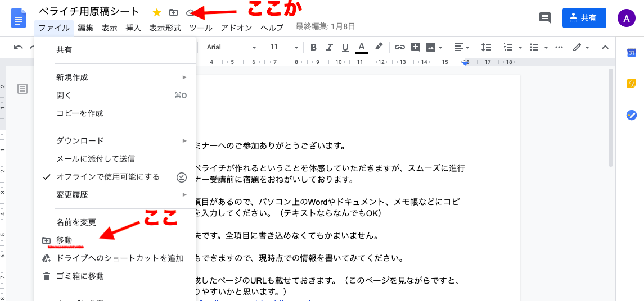Open the text alignment dropdown

(462, 47)
